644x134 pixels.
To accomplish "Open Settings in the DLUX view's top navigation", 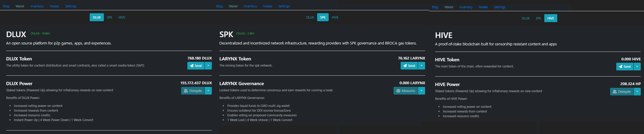I will tap(71, 6).
